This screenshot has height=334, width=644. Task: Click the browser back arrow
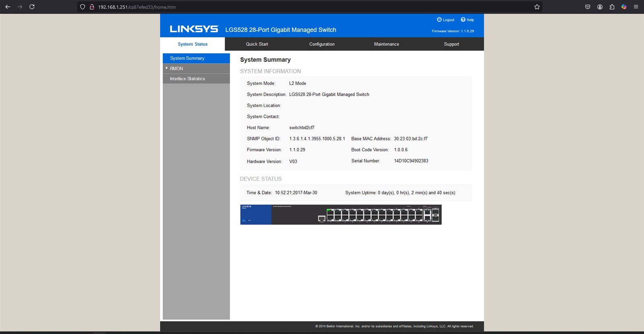click(8, 7)
